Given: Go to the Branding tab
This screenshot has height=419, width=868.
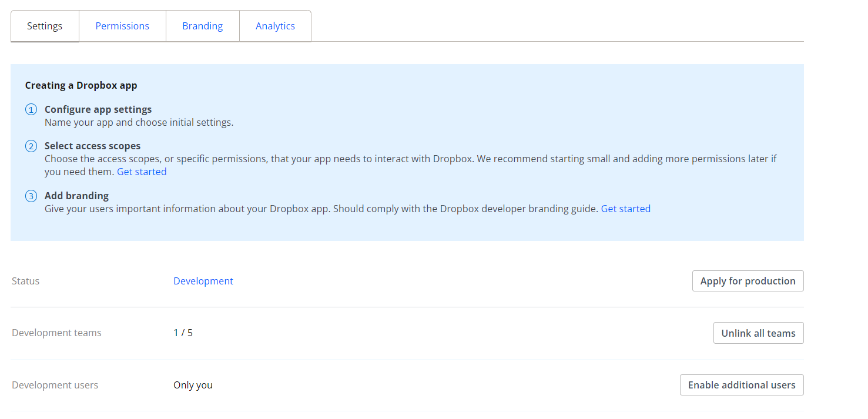Looking at the screenshot, I should tap(202, 26).
